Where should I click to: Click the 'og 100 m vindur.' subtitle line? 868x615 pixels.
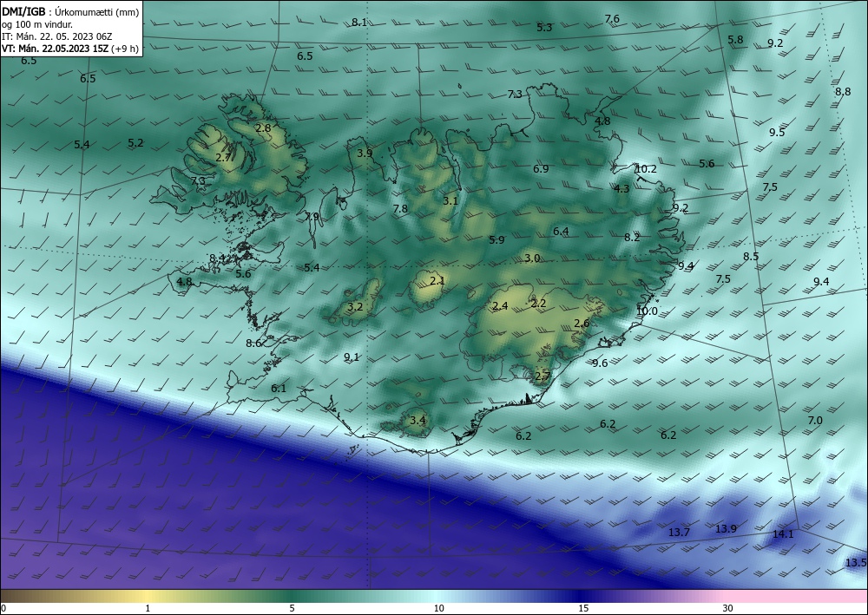click(37, 24)
